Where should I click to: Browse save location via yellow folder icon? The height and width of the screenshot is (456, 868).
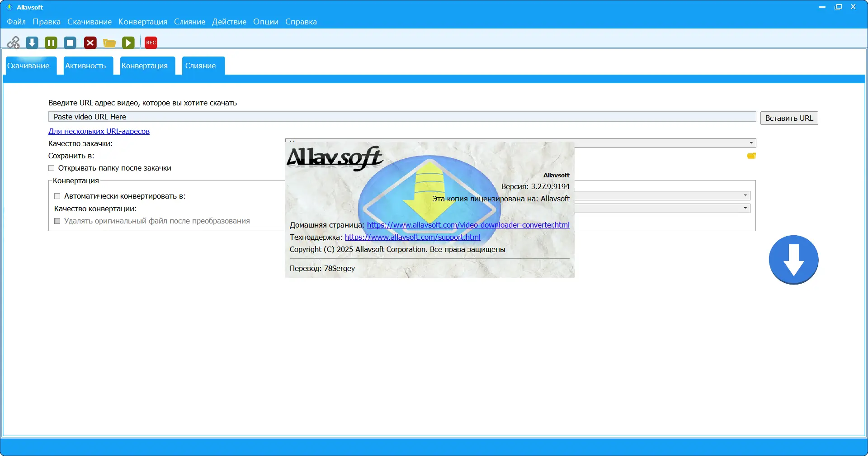point(751,156)
